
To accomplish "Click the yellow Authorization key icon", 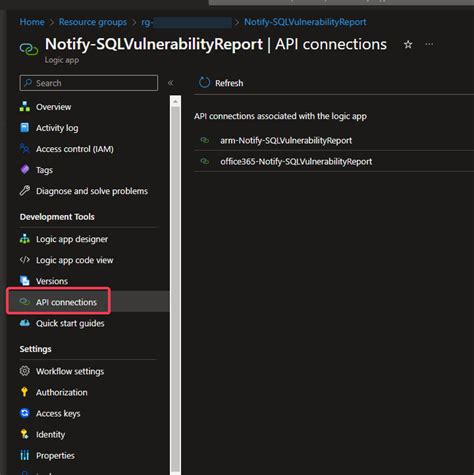I will pyautogui.click(x=24, y=392).
